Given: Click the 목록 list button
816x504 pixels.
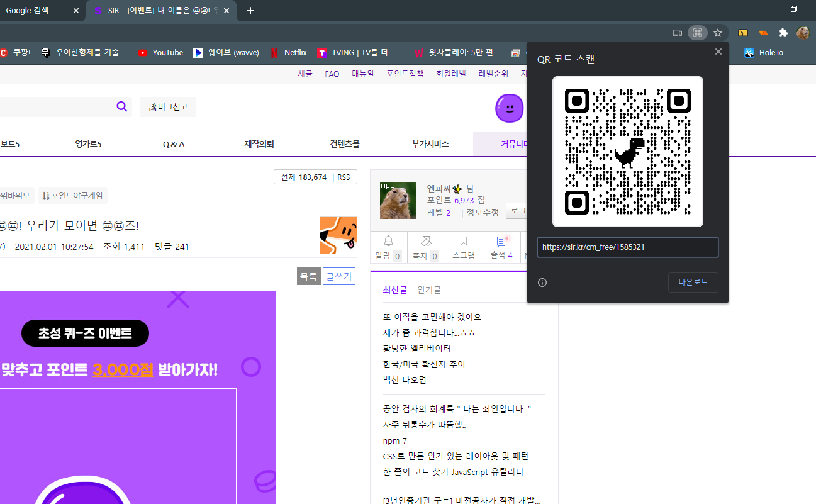Looking at the screenshot, I should 308,276.
